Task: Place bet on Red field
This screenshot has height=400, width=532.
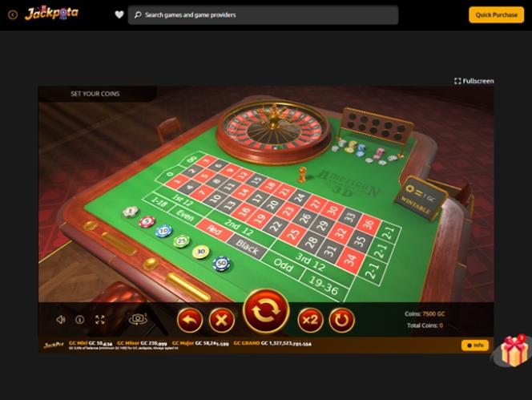Action: click(215, 230)
